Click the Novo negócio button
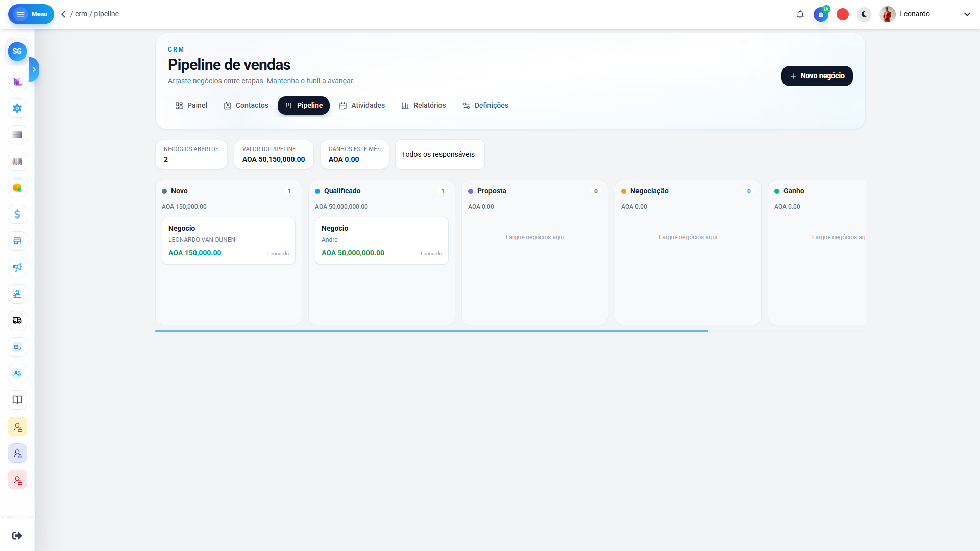The image size is (980, 551). [817, 76]
